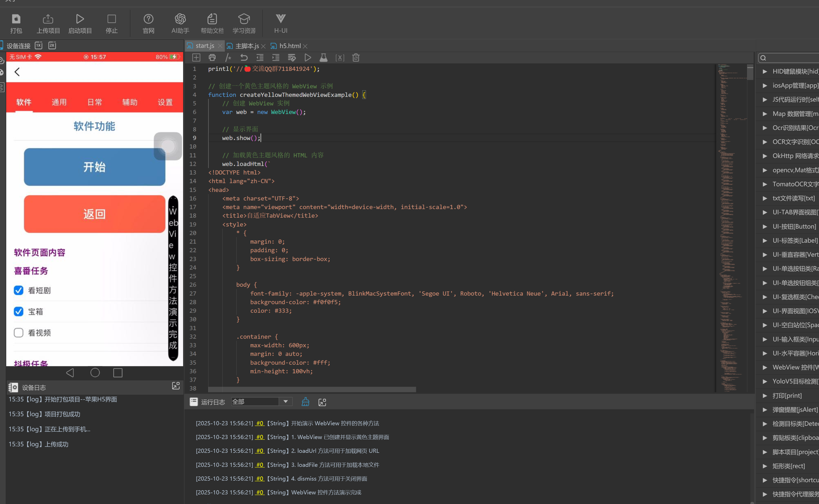Switch to the h5.html editor tab

[x=289, y=46]
